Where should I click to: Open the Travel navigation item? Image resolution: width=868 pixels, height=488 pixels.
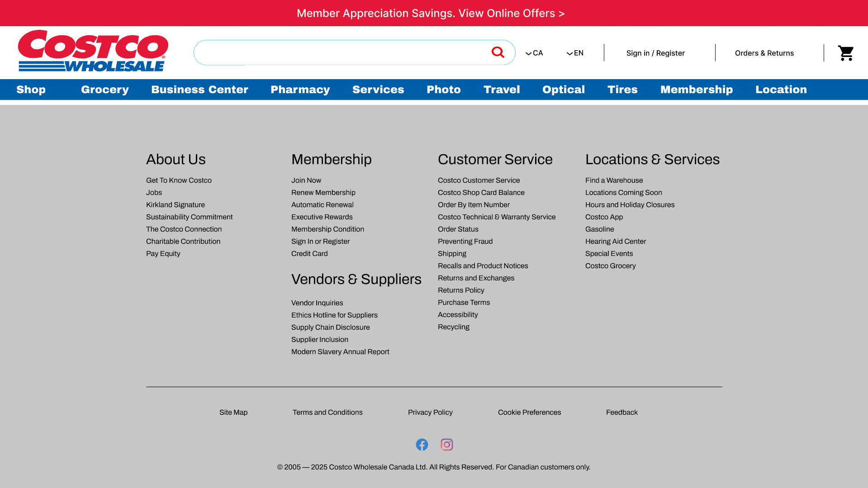tap(502, 90)
